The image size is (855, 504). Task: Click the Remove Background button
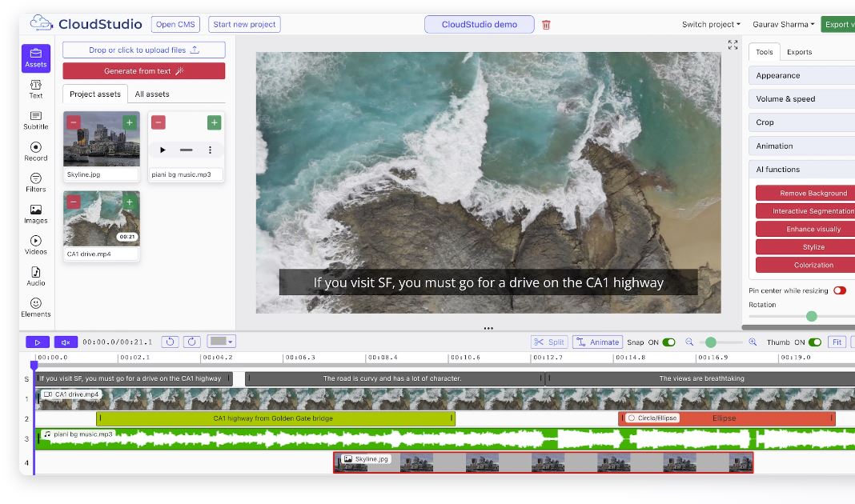coord(805,194)
